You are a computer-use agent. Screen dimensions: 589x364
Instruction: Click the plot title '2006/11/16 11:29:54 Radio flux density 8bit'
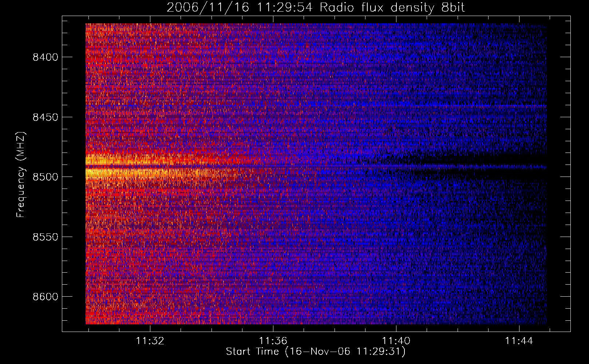316,7
